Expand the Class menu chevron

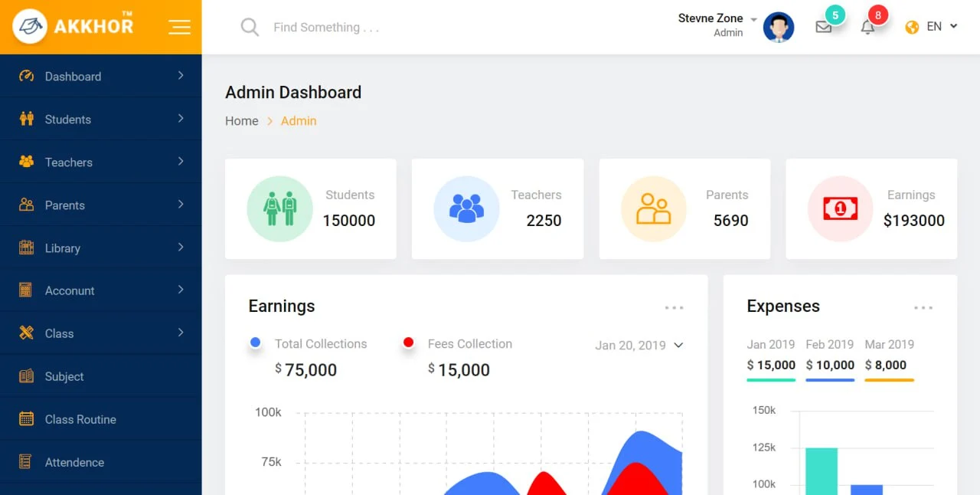point(181,332)
